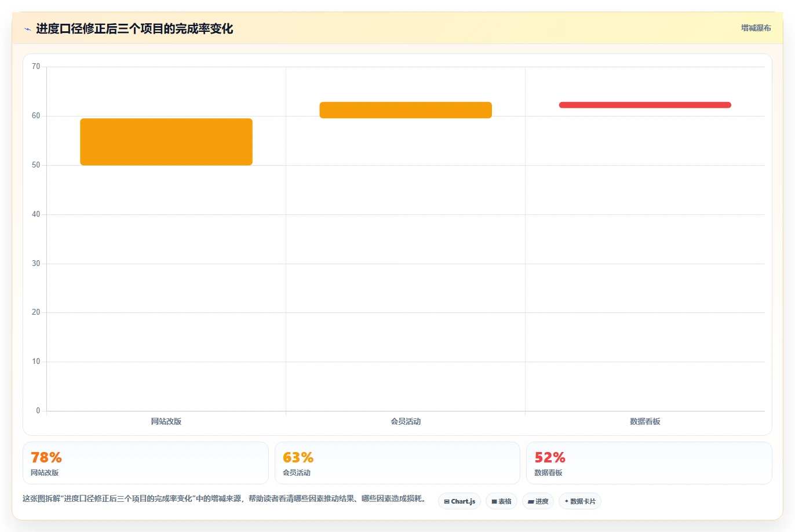Select the Chart.js tag chip

(x=460, y=501)
